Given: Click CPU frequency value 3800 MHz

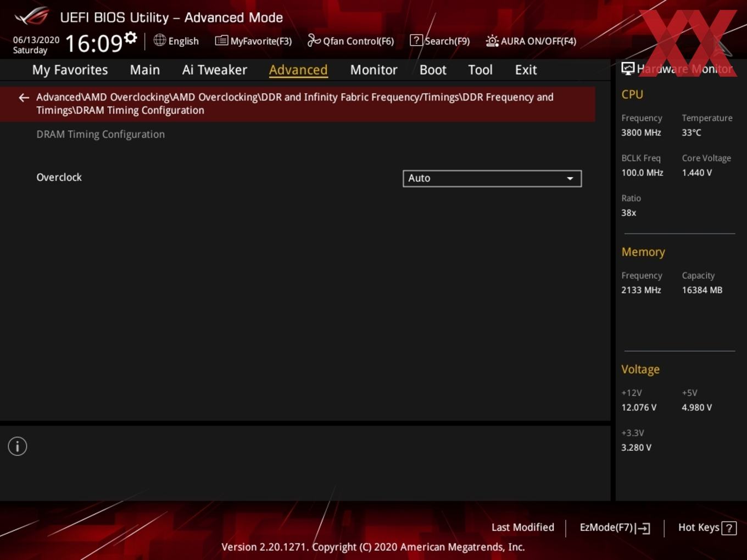Looking at the screenshot, I should point(641,133).
